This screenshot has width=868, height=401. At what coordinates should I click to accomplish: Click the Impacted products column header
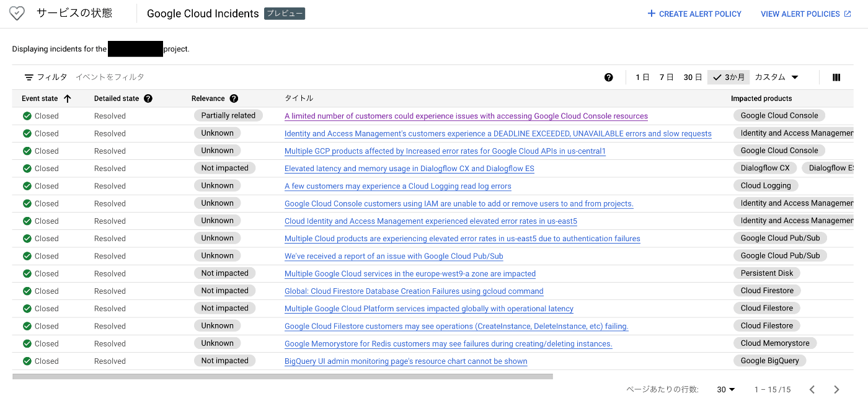(x=761, y=99)
